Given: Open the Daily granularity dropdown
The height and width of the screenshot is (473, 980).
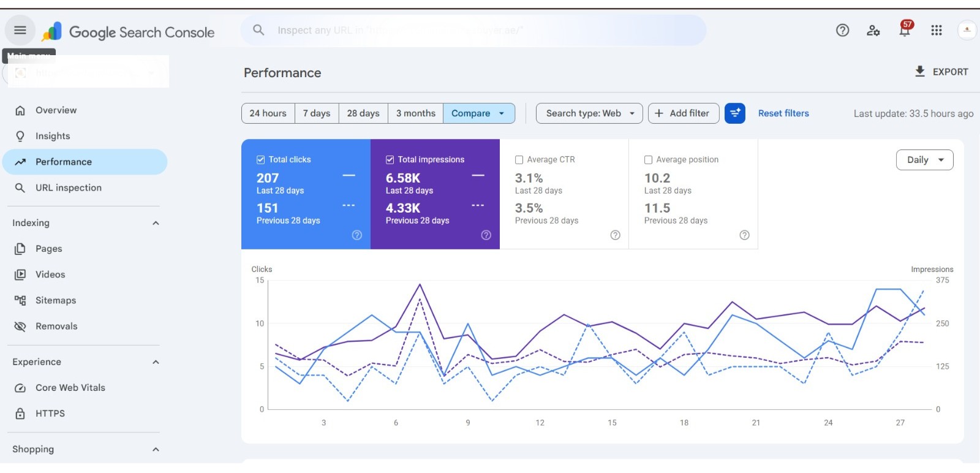Looking at the screenshot, I should point(925,160).
